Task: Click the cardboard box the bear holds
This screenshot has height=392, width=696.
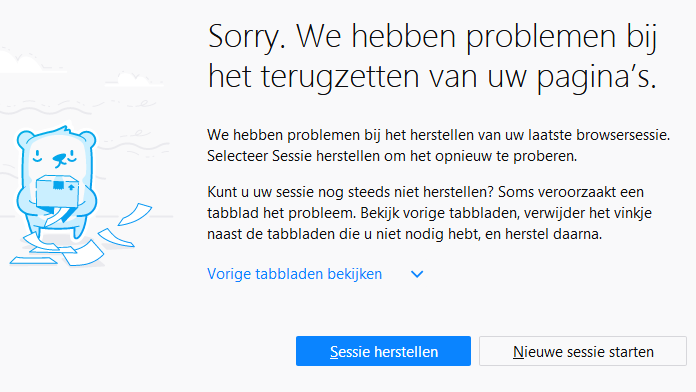Action: click(x=57, y=191)
